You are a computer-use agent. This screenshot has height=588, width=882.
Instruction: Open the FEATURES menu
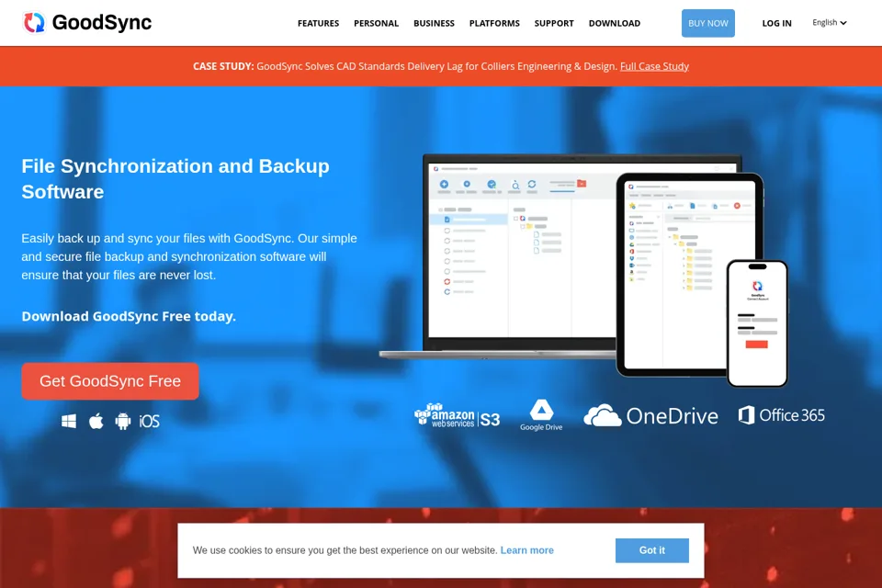319,23
